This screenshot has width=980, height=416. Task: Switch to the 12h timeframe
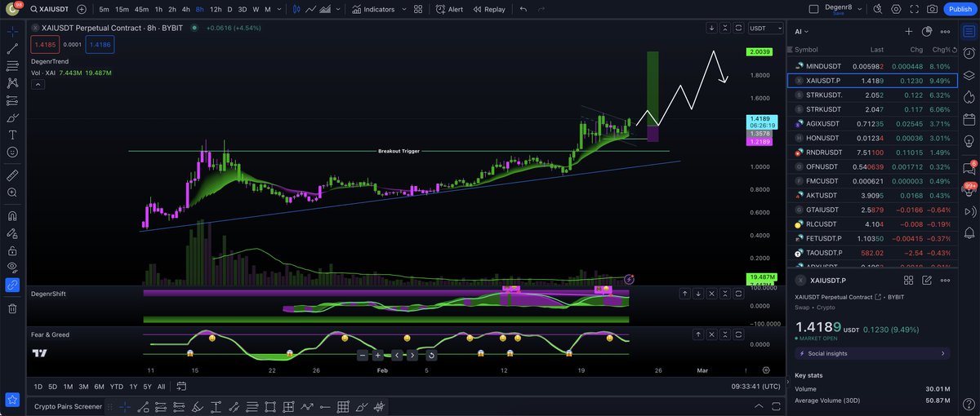click(215, 9)
